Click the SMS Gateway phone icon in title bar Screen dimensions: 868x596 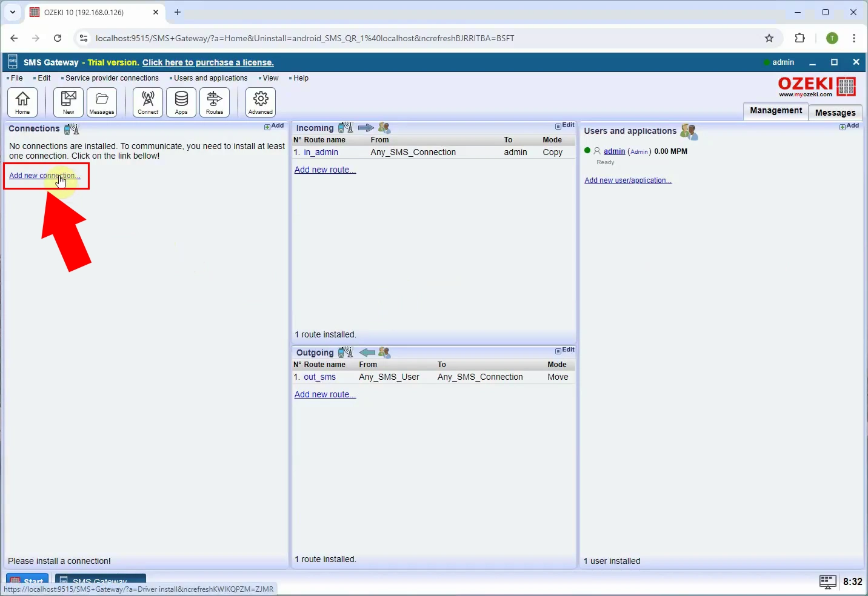[x=12, y=62]
